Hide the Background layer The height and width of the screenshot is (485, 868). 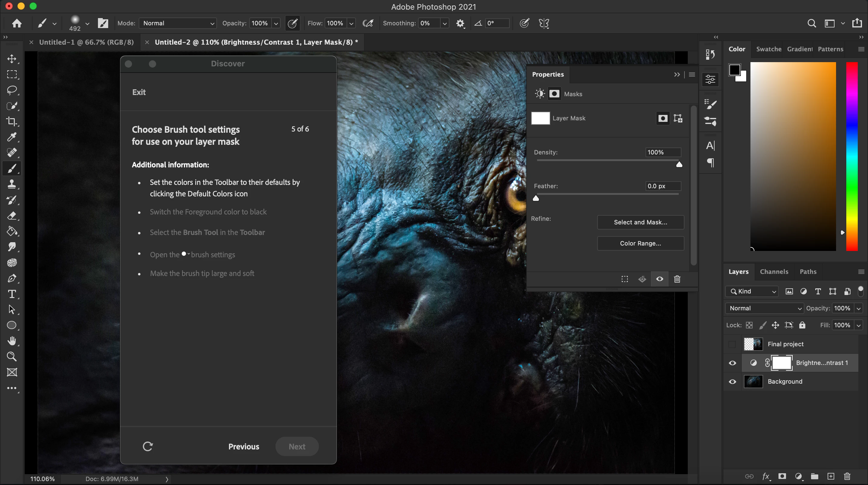coord(732,382)
